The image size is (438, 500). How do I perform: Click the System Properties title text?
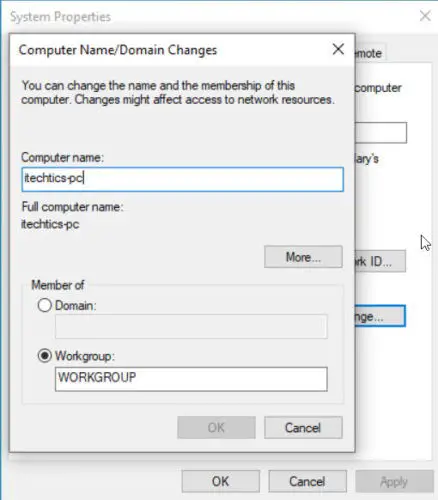[60, 17]
